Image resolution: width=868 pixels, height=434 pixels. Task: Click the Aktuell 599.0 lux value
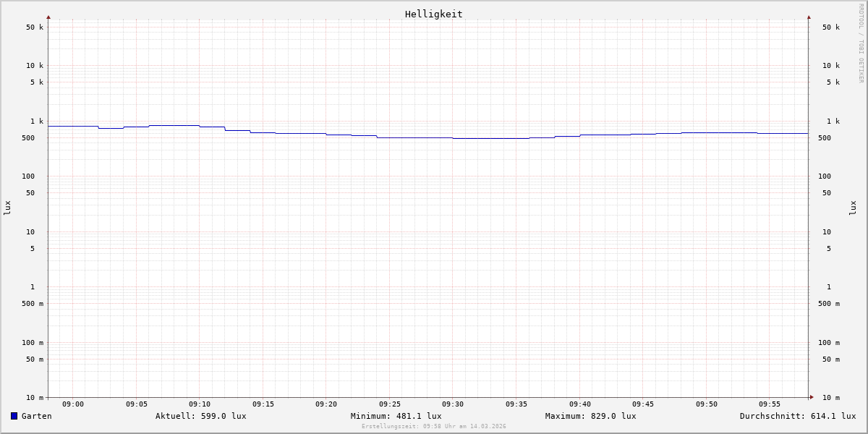coord(200,416)
